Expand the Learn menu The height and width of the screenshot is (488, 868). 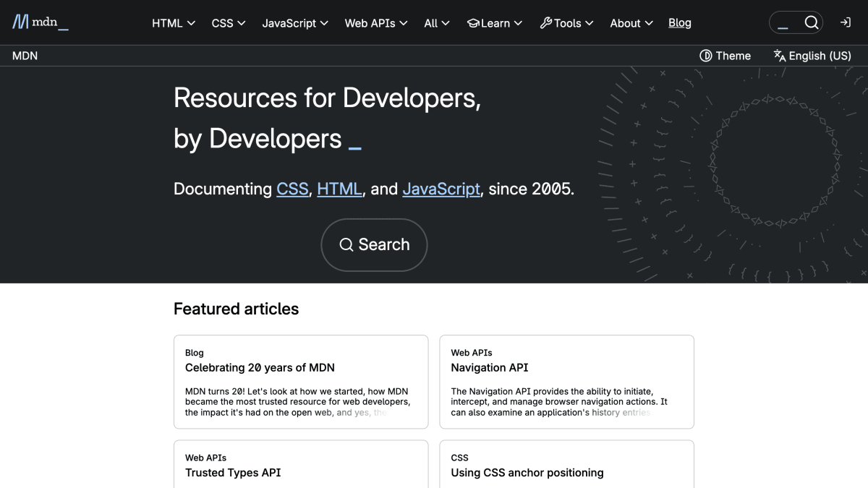tap(495, 23)
